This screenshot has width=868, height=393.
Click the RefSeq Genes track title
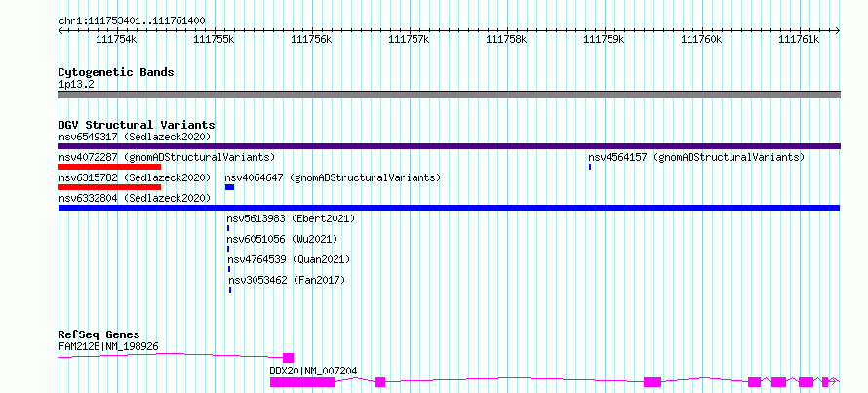click(x=99, y=334)
